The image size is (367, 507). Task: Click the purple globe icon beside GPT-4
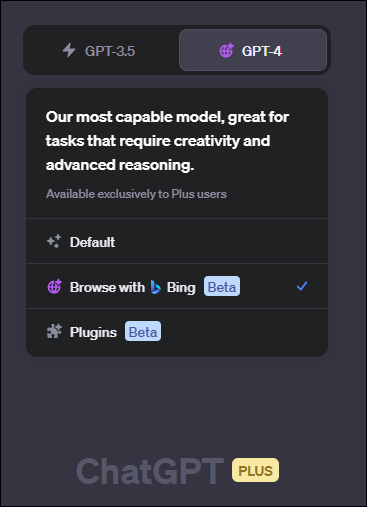(227, 51)
